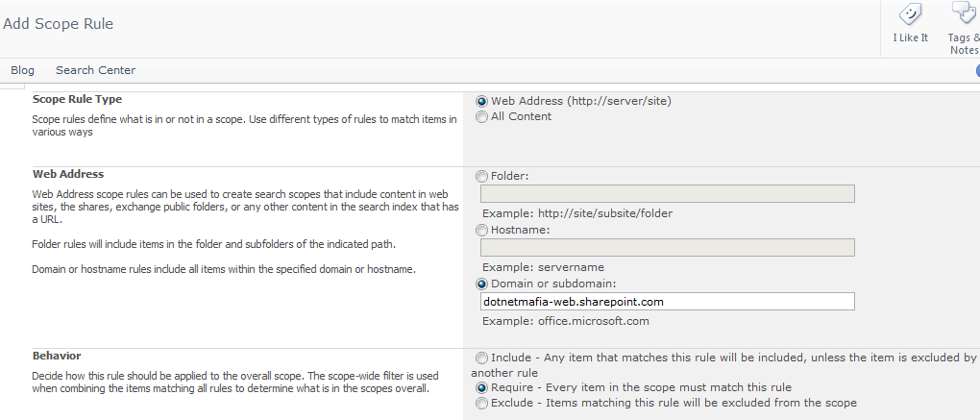
Task: Click the Add Scope Rule page title
Action: (58, 24)
